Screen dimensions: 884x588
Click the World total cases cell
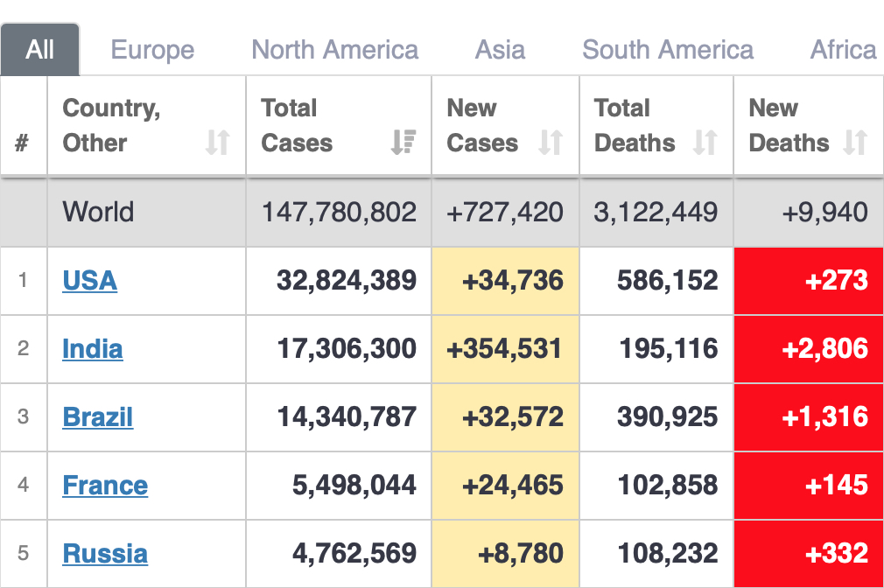[x=339, y=212]
